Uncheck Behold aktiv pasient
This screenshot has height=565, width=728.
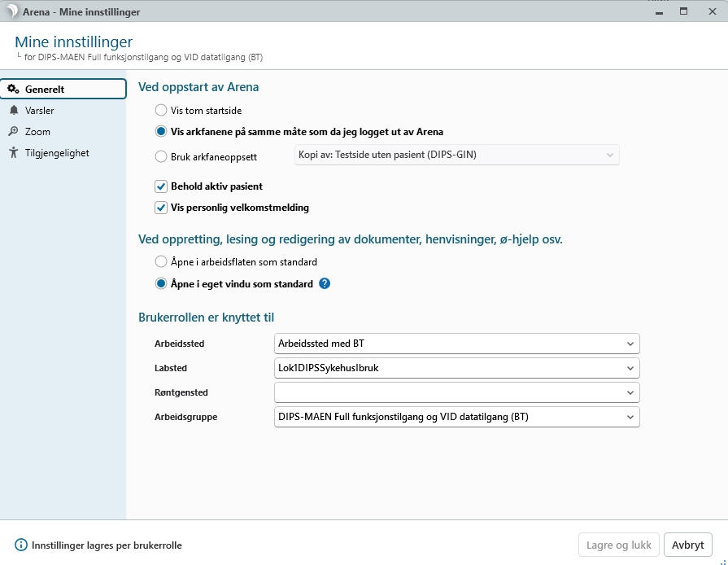(161, 186)
